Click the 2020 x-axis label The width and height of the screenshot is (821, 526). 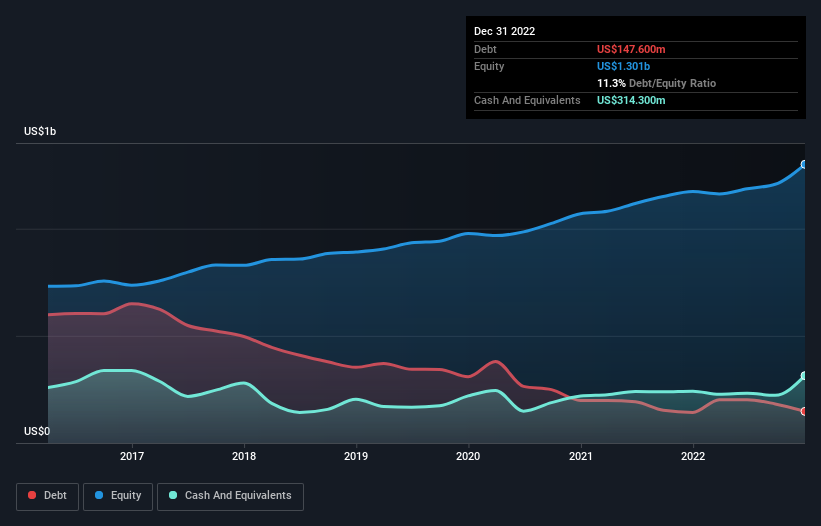(x=468, y=456)
